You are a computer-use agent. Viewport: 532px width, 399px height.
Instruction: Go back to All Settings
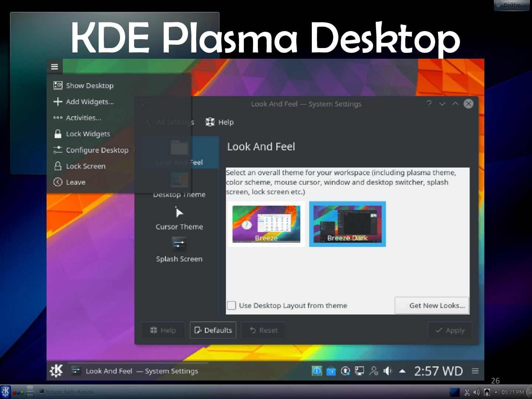[x=170, y=122]
